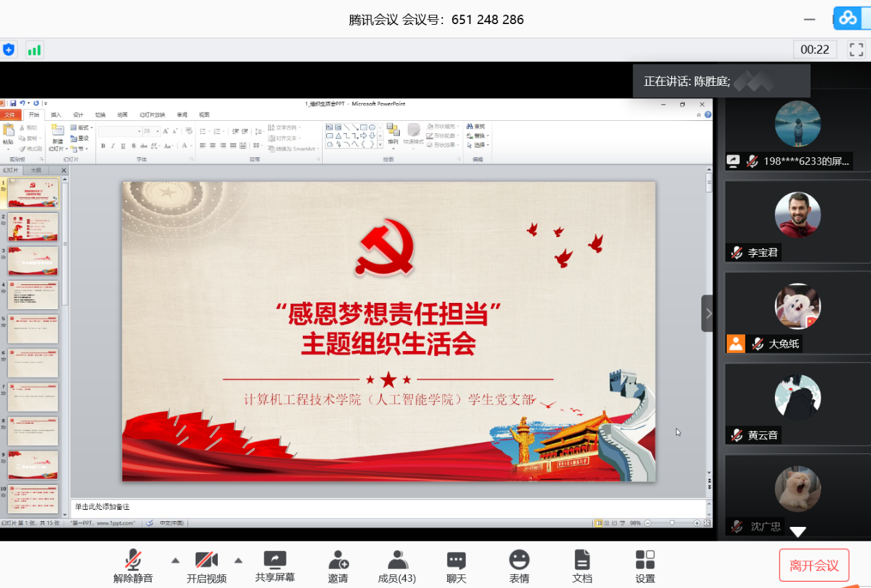
Task: Click Save icon in the Quick Access toolbar
Action: (13, 103)
